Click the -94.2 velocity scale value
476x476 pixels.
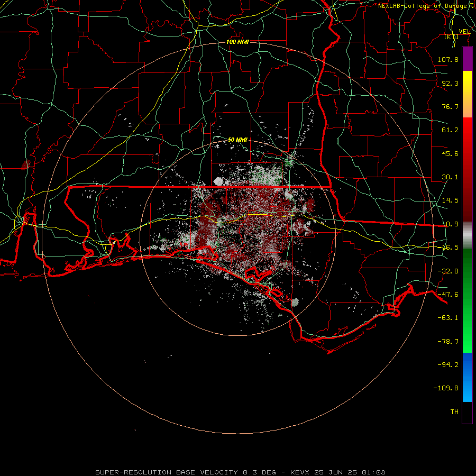click(448, 364)
